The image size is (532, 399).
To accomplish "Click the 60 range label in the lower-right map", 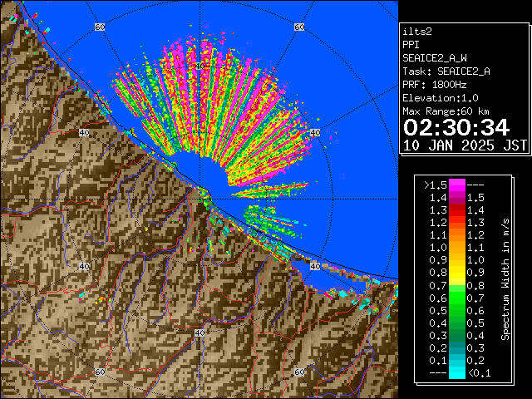I will click(299, 372).
